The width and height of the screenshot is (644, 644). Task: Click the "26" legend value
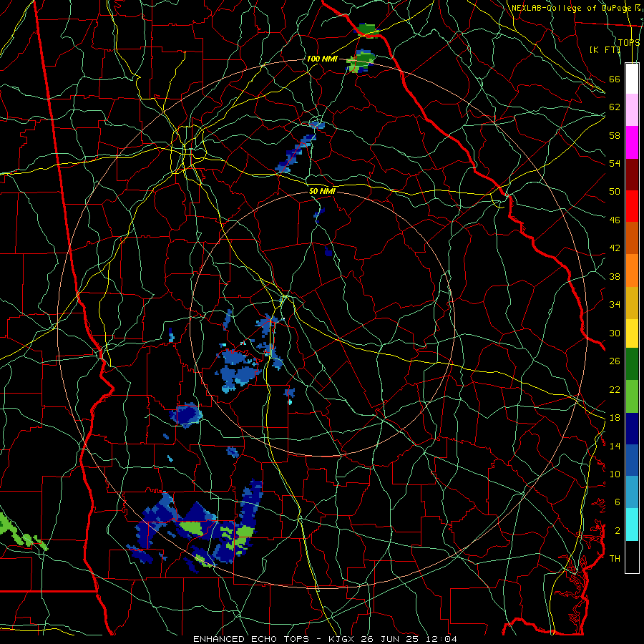click(x=615, y=361)
